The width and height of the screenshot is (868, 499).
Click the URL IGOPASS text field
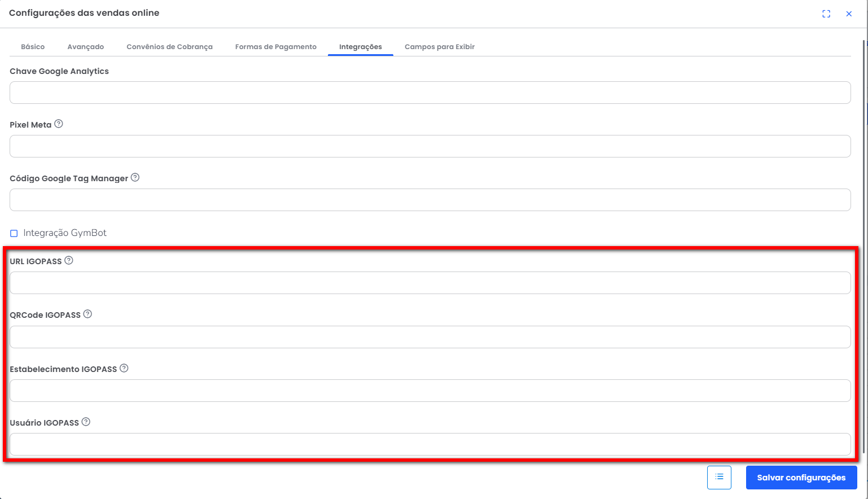(430, 283)
